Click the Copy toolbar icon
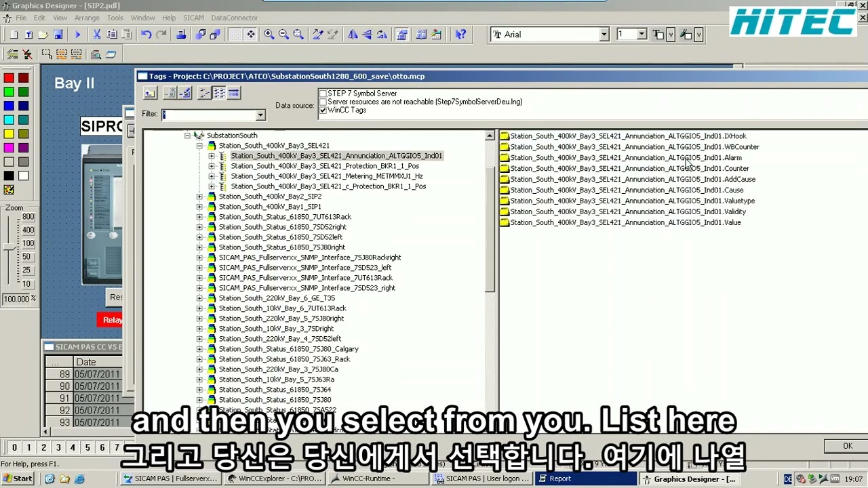Viewport: 868px width, 488px height. pos(112,35)
